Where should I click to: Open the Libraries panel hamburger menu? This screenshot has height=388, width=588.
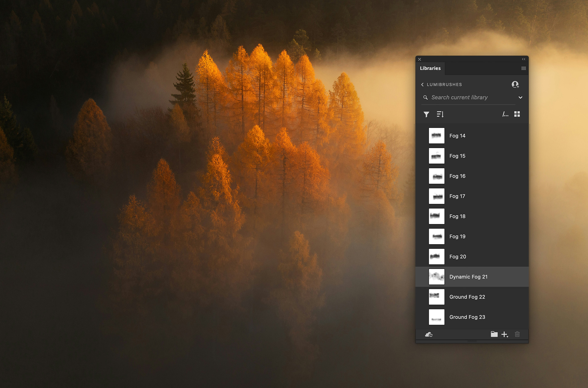coord(523,69)
